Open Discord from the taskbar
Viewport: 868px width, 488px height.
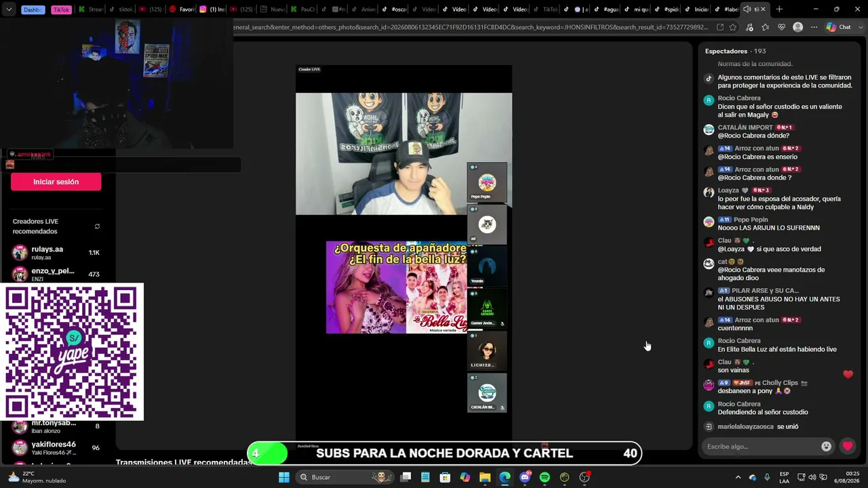(x=525, y=477)
